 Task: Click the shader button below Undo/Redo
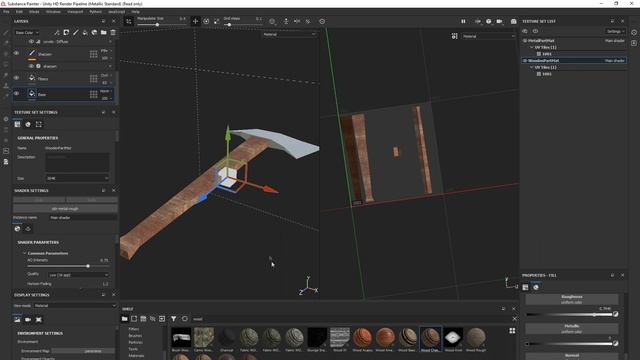pyautogui.click(x=65, y=209)
